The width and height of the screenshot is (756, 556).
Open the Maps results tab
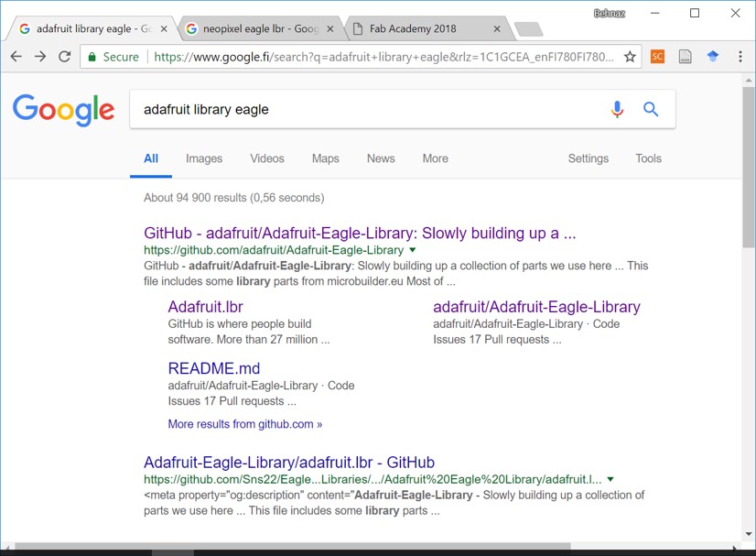tap(326, 158)
